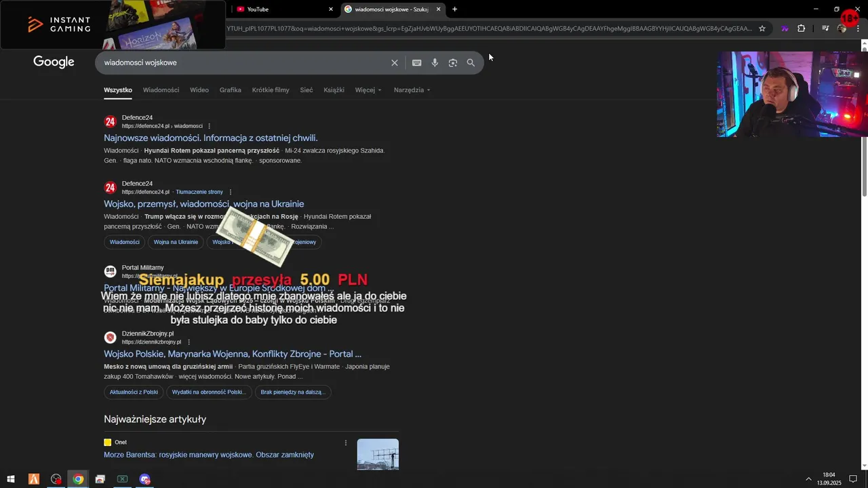868x488 pixels.
Task: Open the 7TV extension icon
Action: [x=785, y=28]
